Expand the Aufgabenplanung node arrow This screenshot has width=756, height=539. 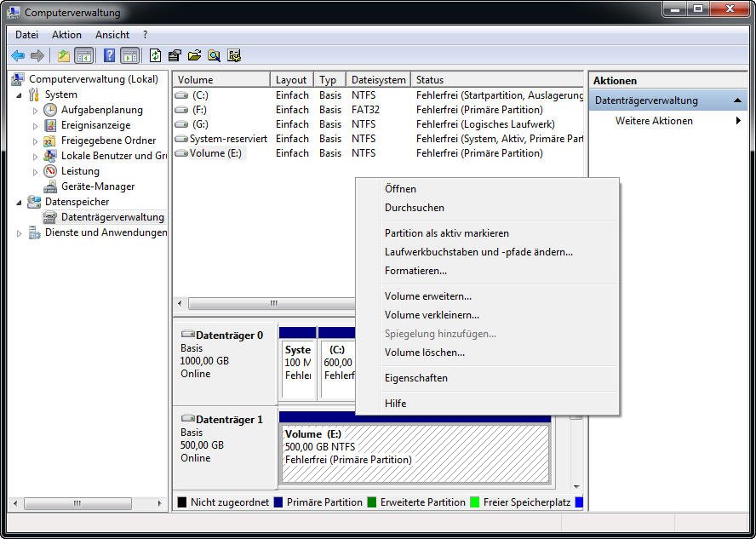[35, 111]
